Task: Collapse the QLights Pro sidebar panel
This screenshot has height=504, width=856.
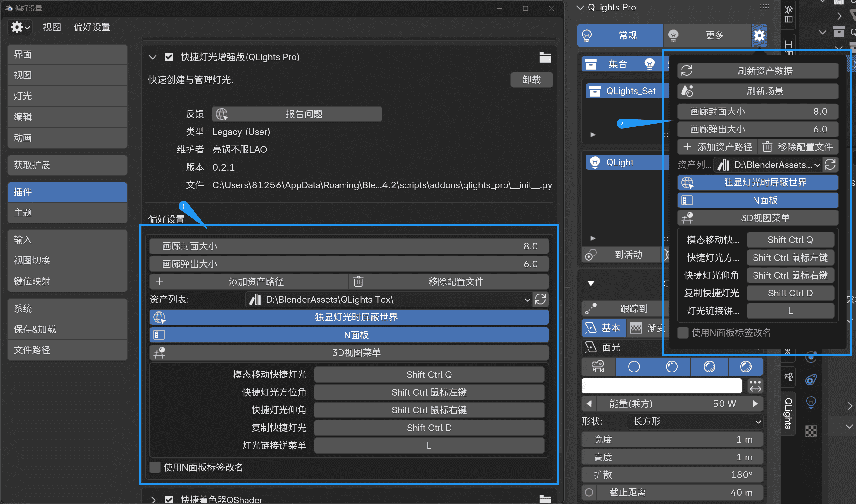Action: click(580, 8)
